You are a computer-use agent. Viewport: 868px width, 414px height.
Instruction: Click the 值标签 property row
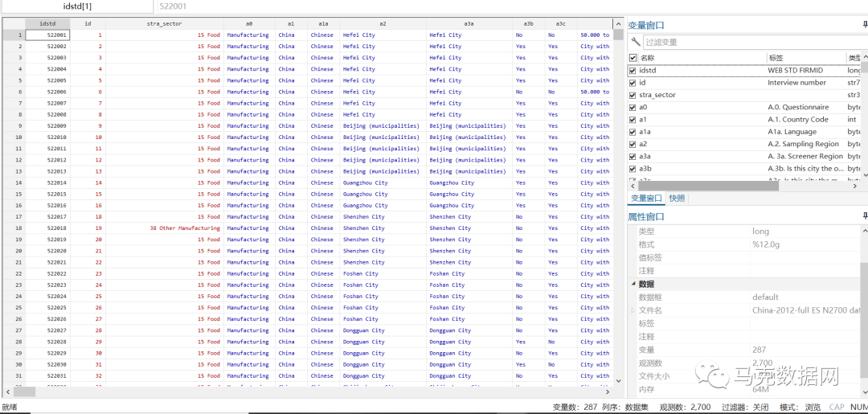click(744, 257)
